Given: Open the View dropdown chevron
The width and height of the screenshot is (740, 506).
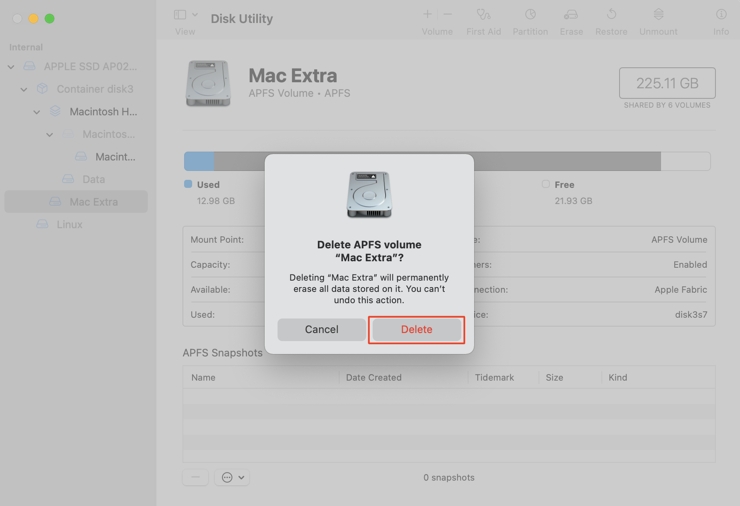Looking at the screenshot, I should coord(195,15).
